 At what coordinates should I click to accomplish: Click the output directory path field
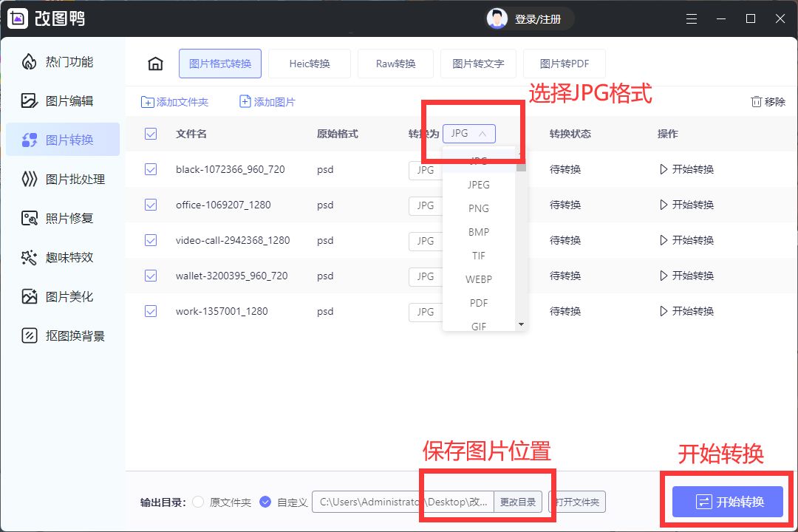tap(399, 502)
